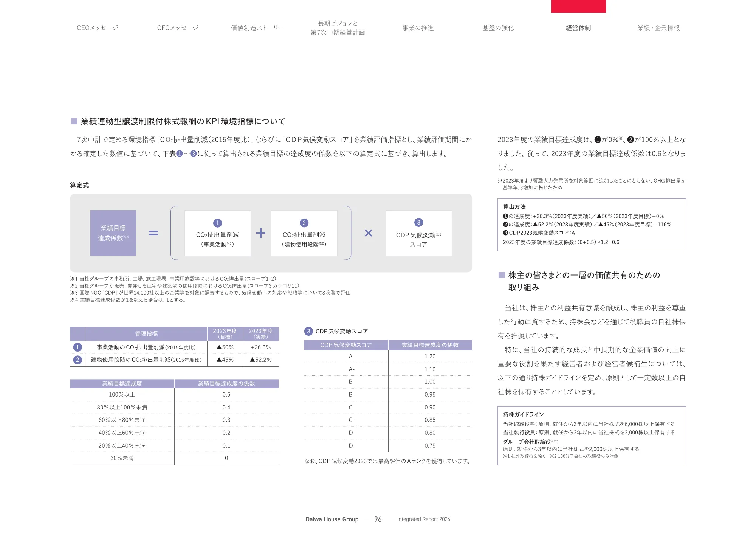Click square bullet before 業績連動型譲渡制限付株式報酬 heading
The width and height of the screenshot is (756, 535).
point(74,121)
